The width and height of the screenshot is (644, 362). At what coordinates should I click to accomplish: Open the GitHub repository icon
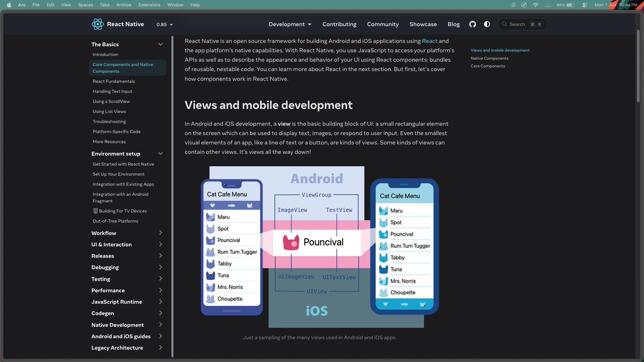coord(472,24)
